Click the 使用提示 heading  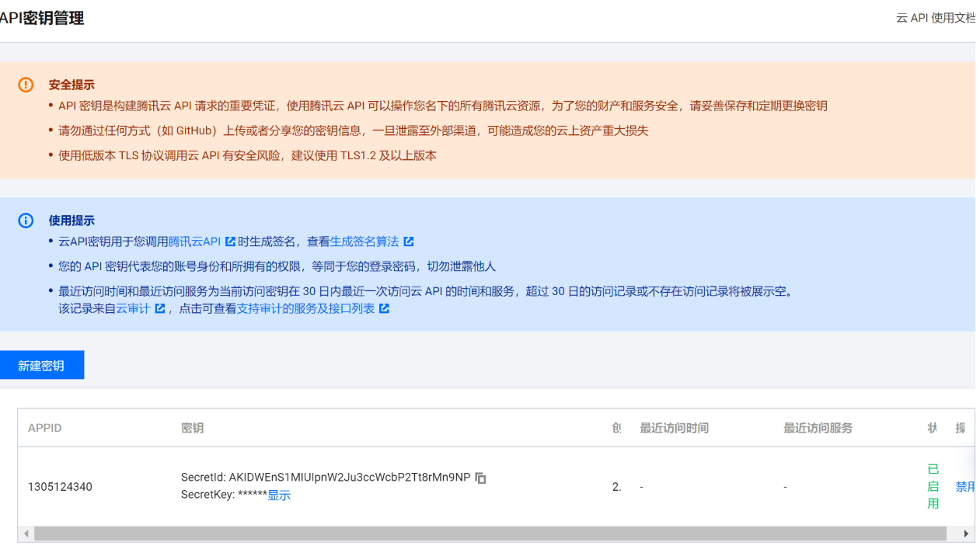tap(71, 221)
